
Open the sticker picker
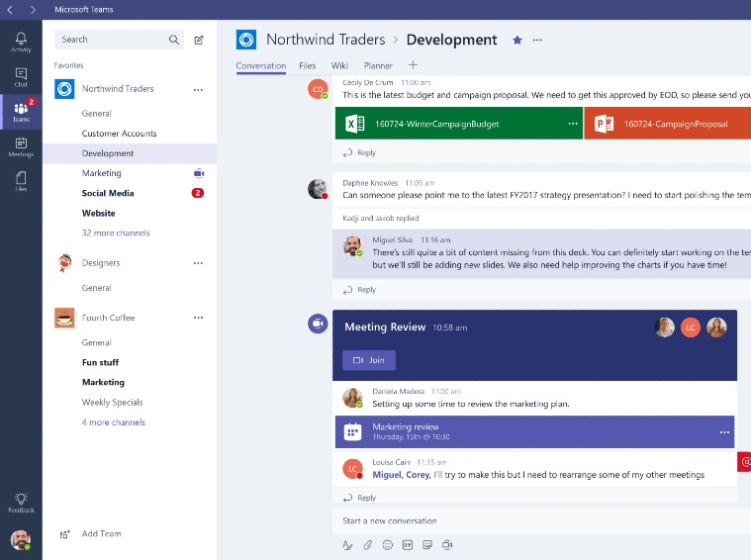427,545
